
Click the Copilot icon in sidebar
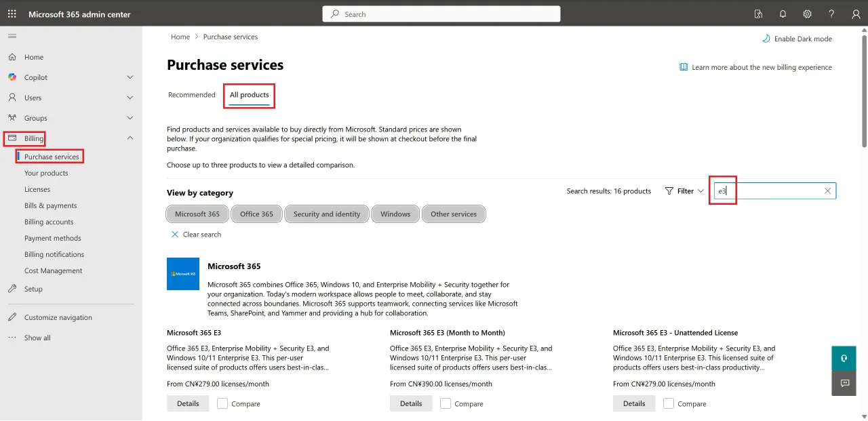click(12, 77)
